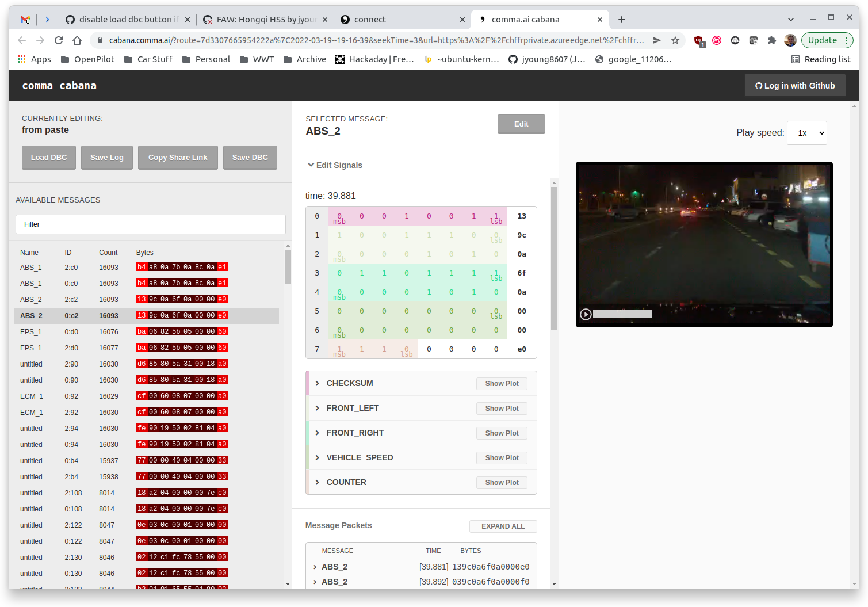Reload the page with the refresh icon
The image size is (868, 607).
pyautogui.click(x=59, y=40)
